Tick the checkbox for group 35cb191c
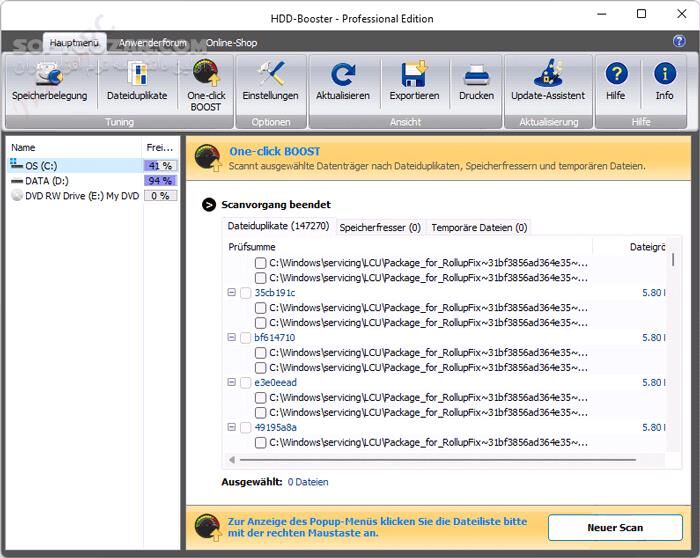The height and width of the screenshot is (558, 700). pyautogui.click(x=246, y=293)
